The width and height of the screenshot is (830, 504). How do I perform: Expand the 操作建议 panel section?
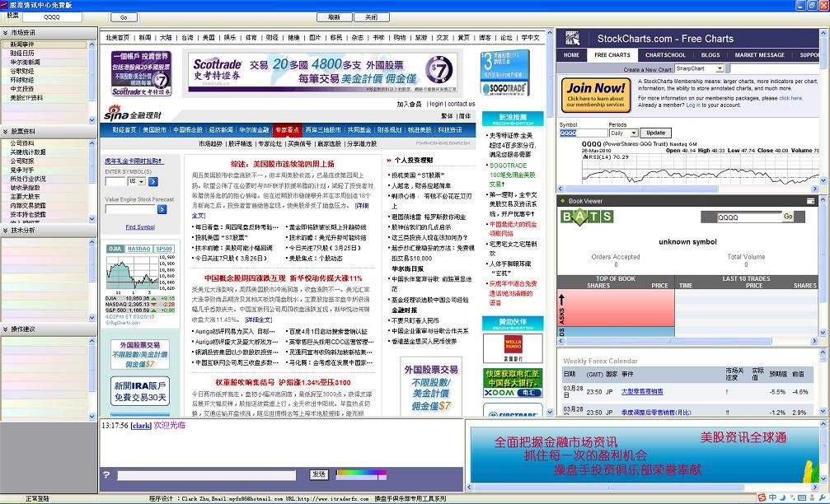tap(6, 329)
